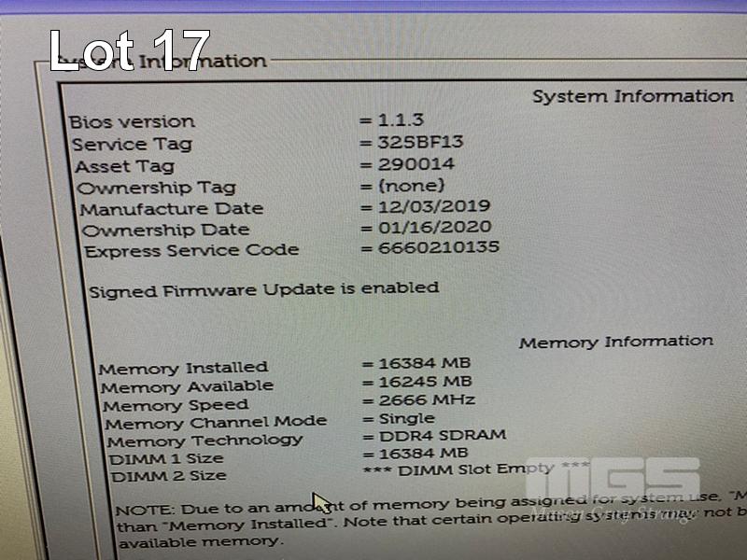
Task: Click the Memory Information heading
Action: pyautogui.click(x=616, y=342)
